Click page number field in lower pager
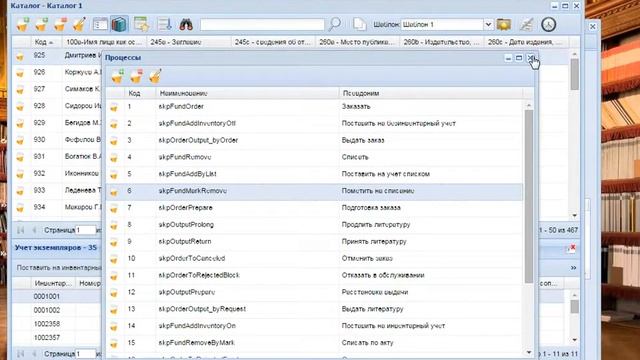640x360 pixels. [86, 354]
